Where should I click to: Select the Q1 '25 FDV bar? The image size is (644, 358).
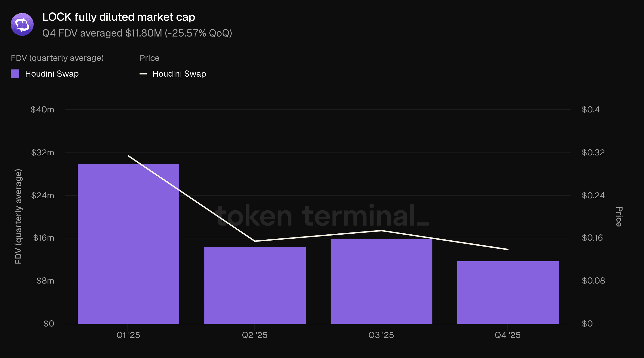tap(128, 244)
